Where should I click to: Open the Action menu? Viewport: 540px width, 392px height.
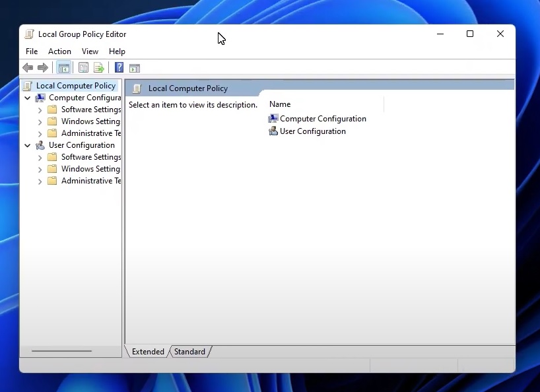point(59,51)
